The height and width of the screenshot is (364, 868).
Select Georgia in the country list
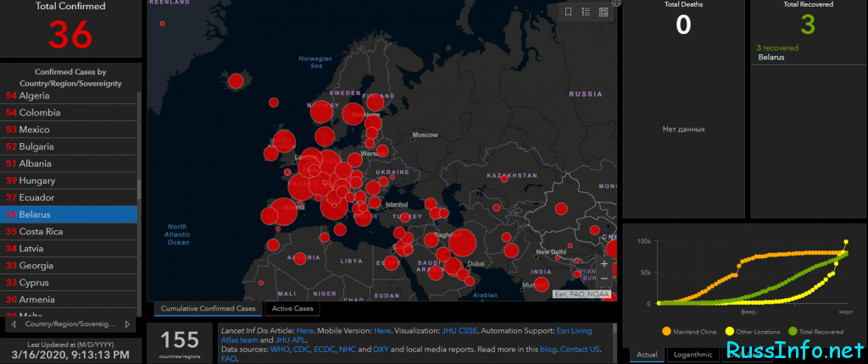coord(69,266)
